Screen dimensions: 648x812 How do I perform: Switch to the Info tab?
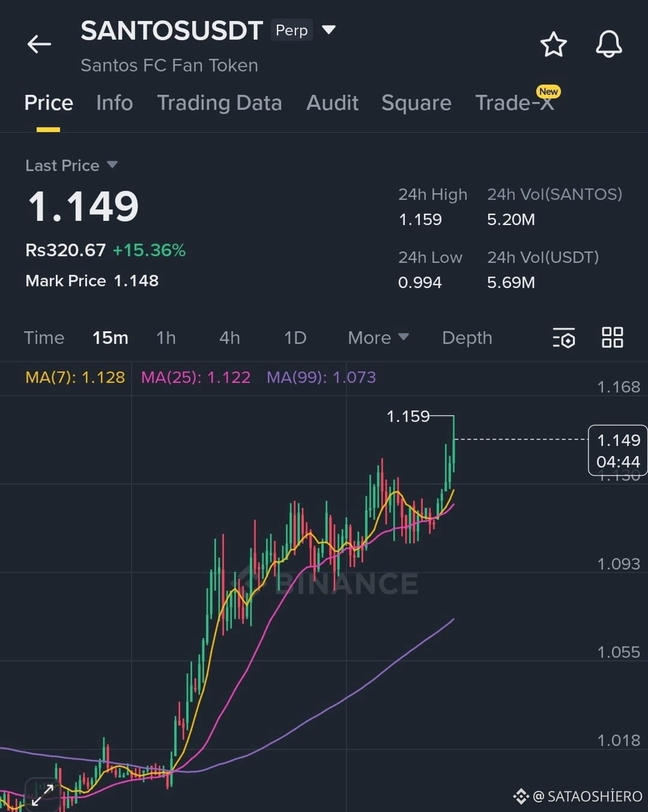pyautogui.click(x=114, y=103)
